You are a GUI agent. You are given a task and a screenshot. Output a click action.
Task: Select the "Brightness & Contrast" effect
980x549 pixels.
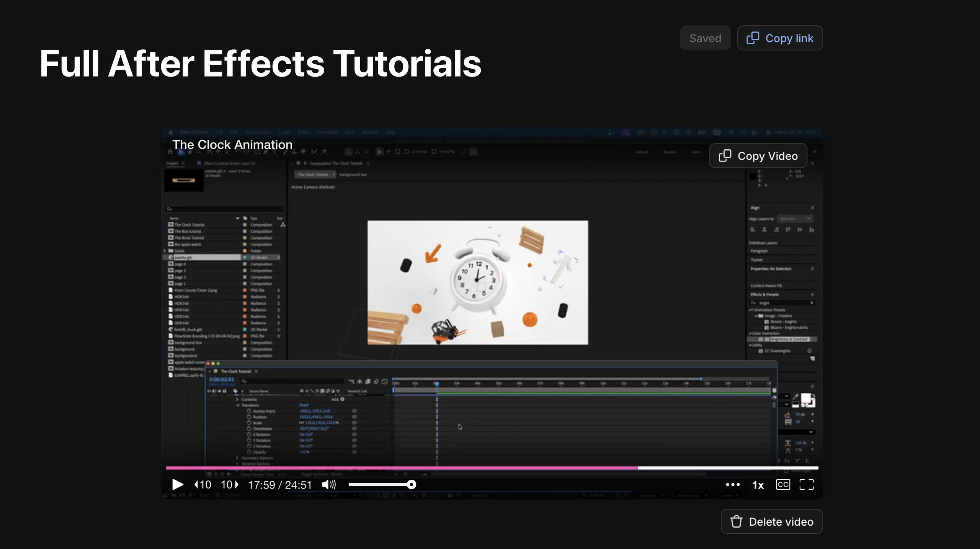click(x=789, y=339)
